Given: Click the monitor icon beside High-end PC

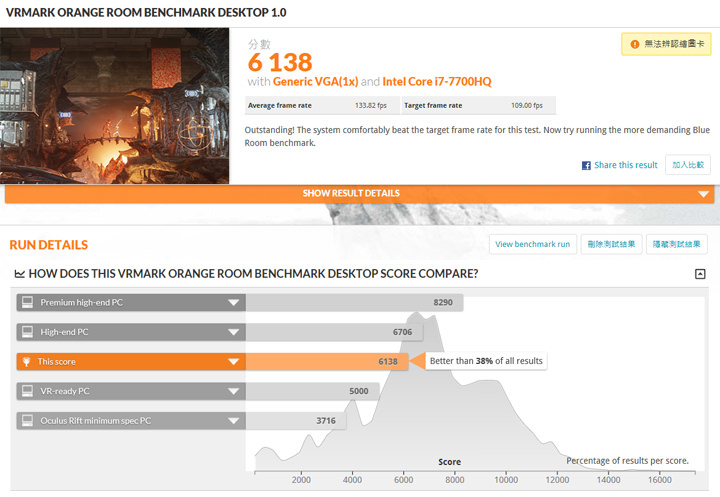Looking at the screenshot, I should pyautogui.click(x=28, y=332).
